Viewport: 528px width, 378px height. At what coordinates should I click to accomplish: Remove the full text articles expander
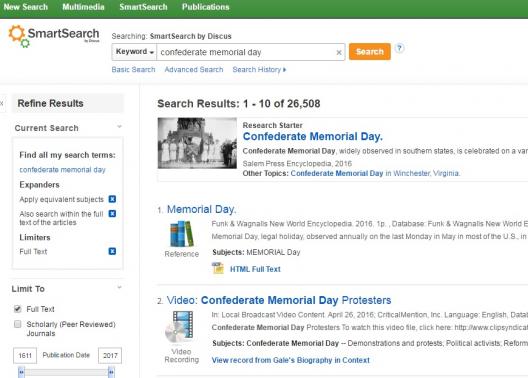112,214
